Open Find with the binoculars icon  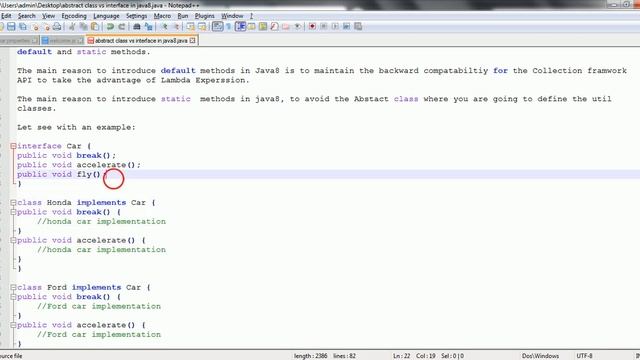137,27
